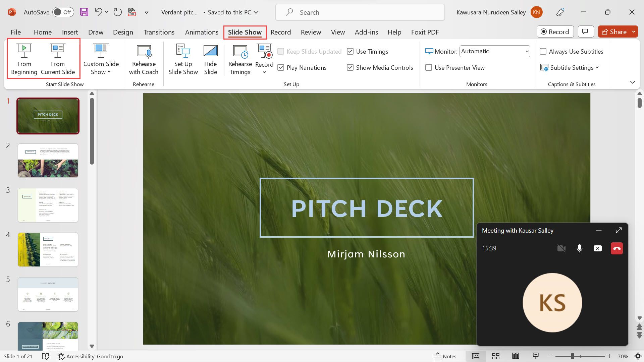Enable Use Presenter View

click(x=429, y=67)
